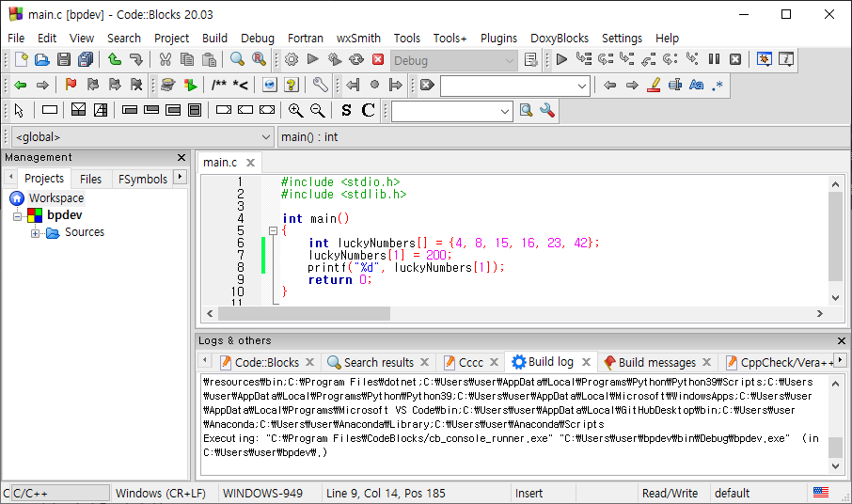Viewport: 852px width, 504px height.
Task: Switch to the FSymbols tab
Action: (143, 179)
